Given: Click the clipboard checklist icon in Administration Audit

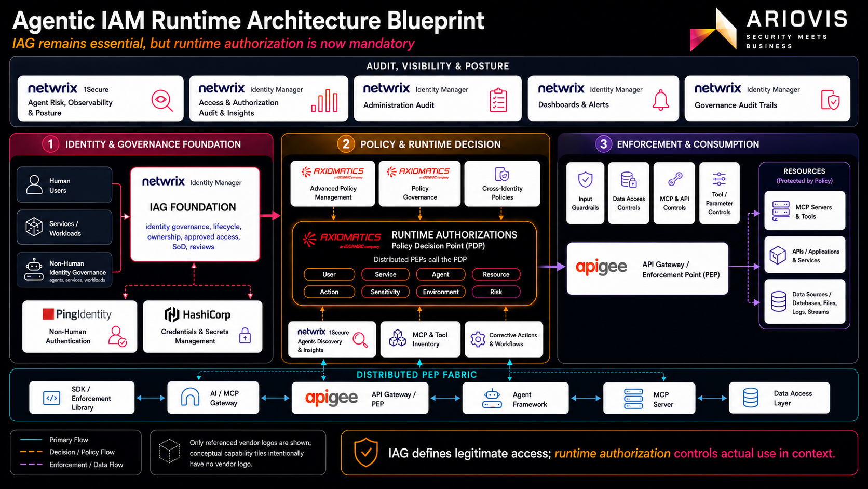Looking at the screenshot, I should pyautogui.click(x=498, y=100).
